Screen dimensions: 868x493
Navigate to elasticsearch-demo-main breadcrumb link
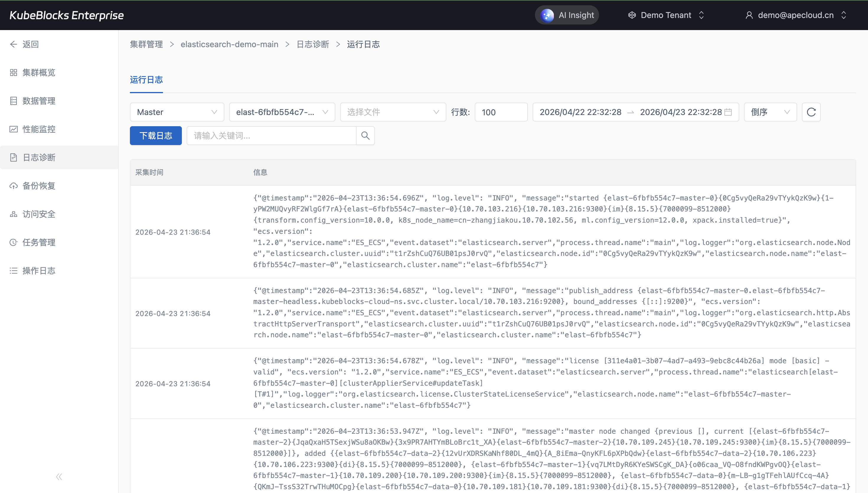tap(229, 44)
